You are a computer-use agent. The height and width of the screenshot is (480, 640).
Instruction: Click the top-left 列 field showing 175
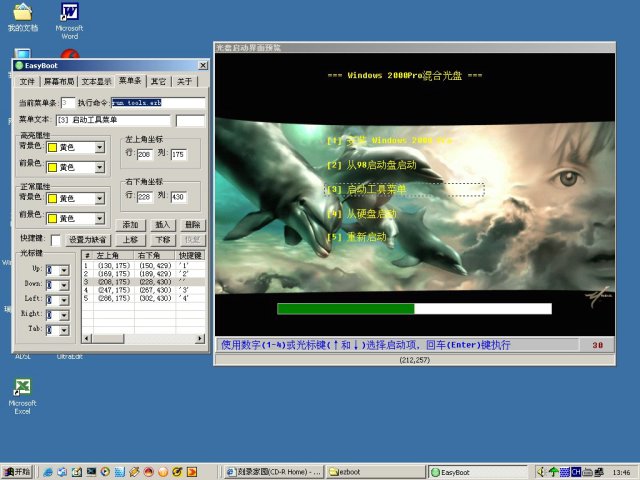coord(178,154)
